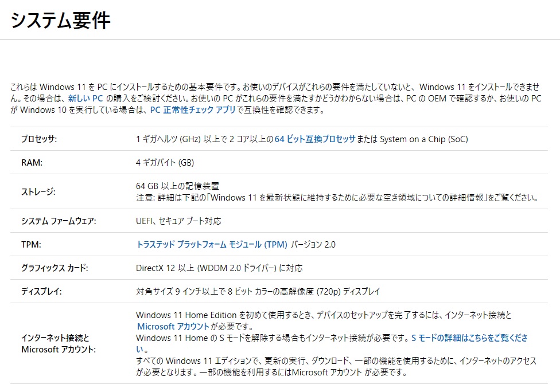560x392 pixels.
Task: Follow the トラステッド プラットフォーム モジュール (TPM) link
Action: click(211, 245)
